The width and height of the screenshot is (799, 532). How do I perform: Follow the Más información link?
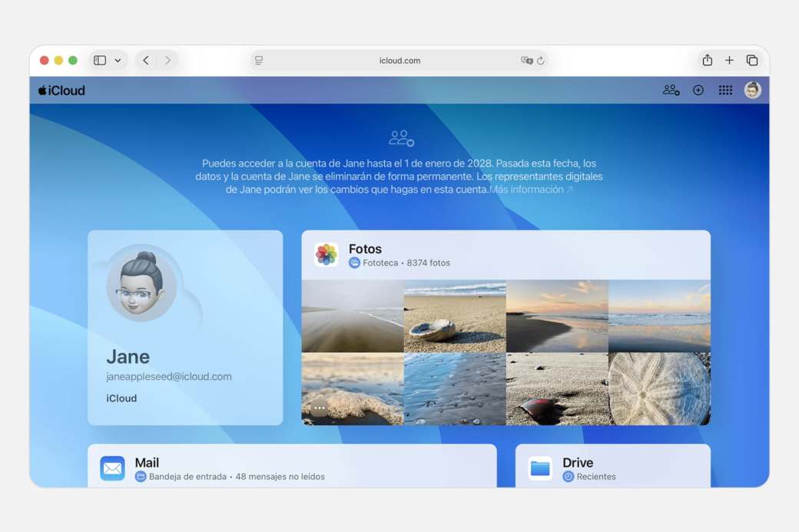(530, 190)
